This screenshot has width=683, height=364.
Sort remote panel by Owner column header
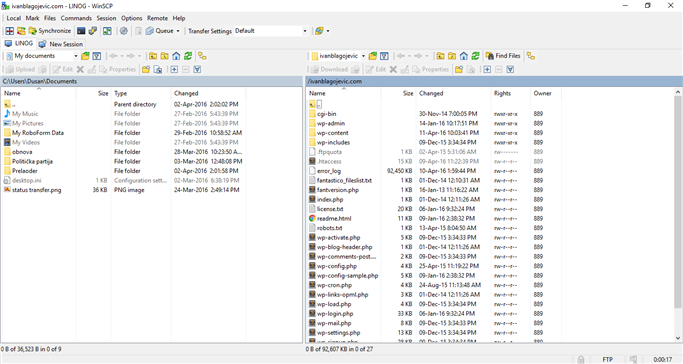click(545, 93)
